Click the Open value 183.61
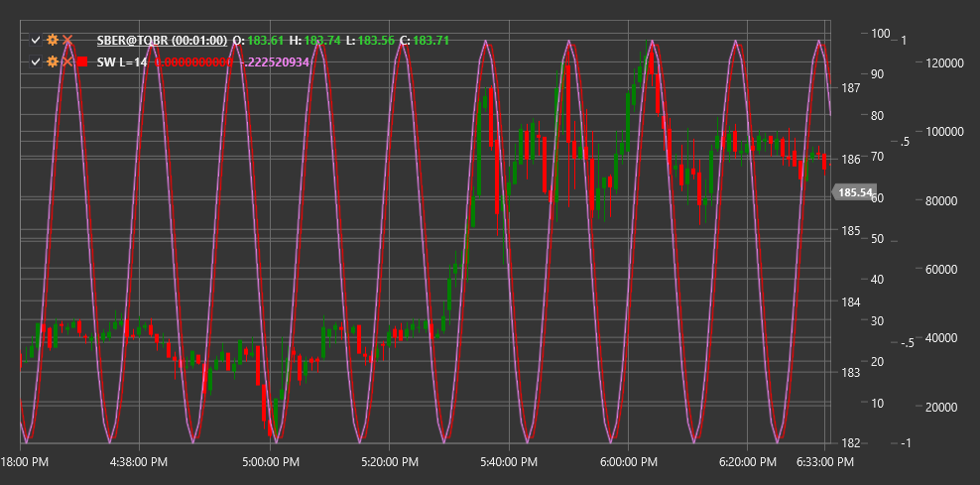The image size is (980, 485). [266, 41]
